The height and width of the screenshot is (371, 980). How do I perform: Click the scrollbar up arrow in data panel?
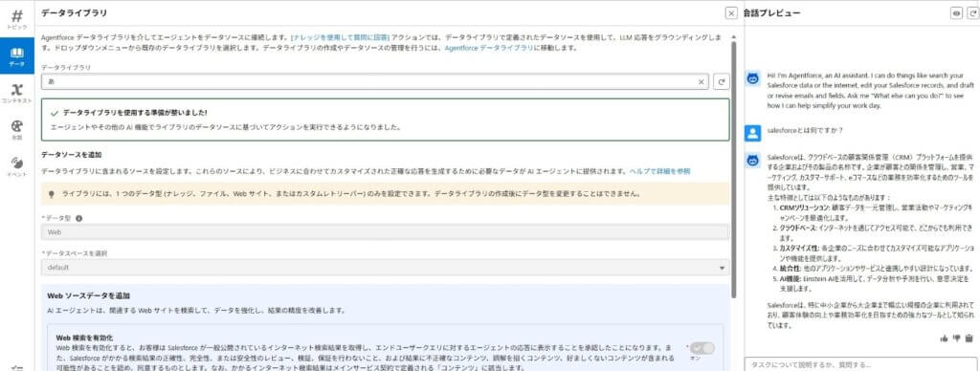click(734, 36)
